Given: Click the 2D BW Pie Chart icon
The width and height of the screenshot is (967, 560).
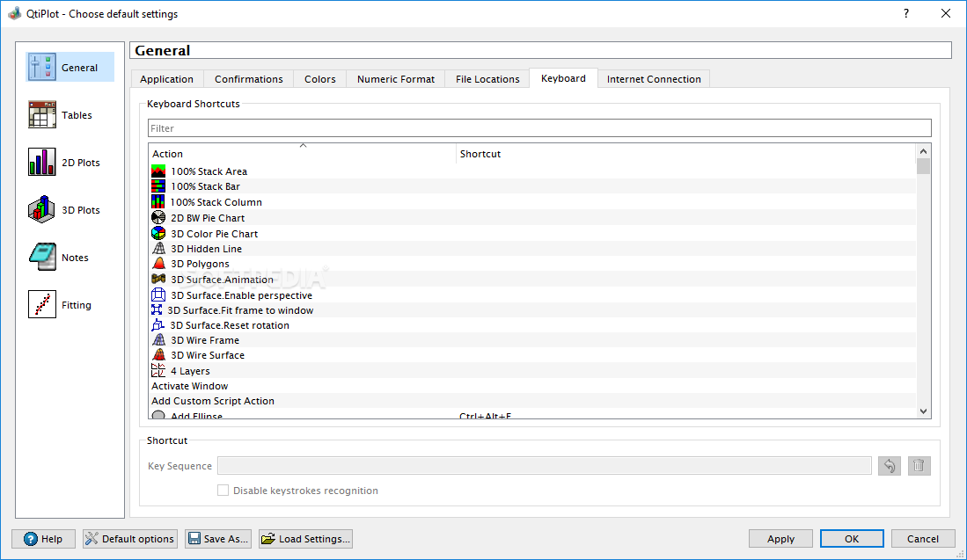Looking at the screenshot, I should (x=158, y=217).
